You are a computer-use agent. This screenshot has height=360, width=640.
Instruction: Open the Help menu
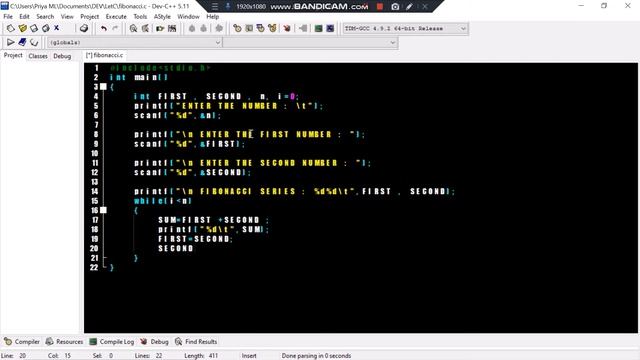(x=212, y=16)
